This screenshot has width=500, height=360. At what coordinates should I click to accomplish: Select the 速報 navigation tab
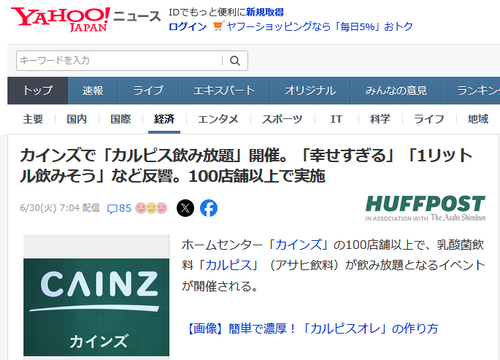pyautogui.click(x=93, y=91)
